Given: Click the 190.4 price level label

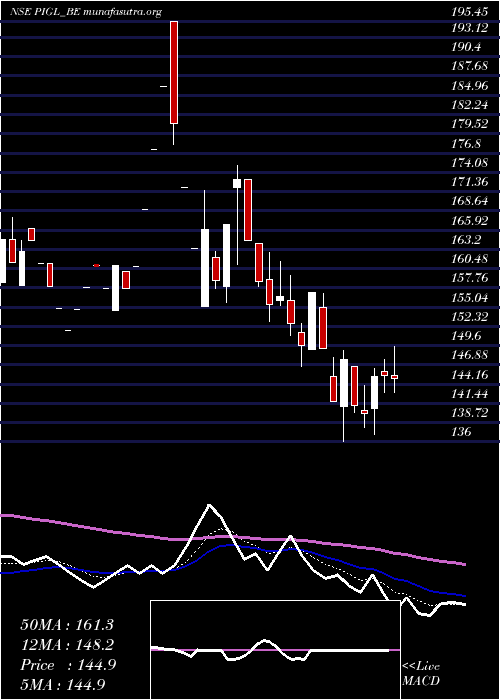Looking at the screenshot, I should (x=468, y=47).
